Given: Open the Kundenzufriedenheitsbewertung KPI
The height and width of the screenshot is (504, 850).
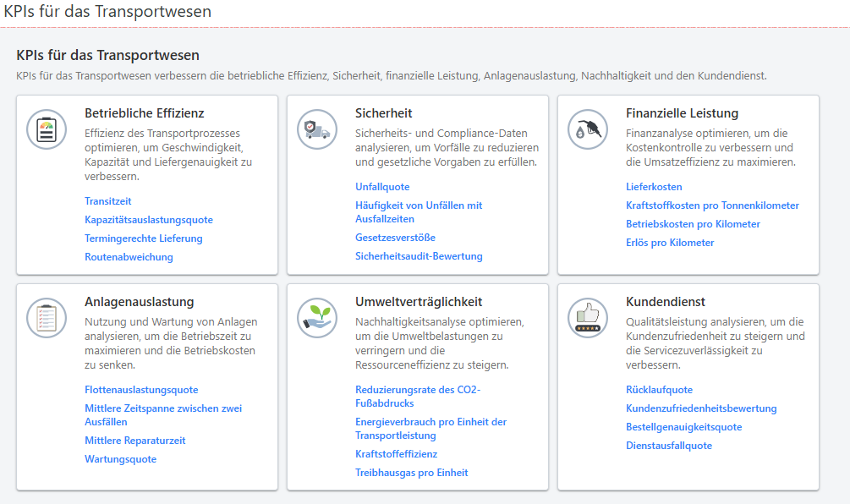Looking at the screenshot, I should 700,408.
